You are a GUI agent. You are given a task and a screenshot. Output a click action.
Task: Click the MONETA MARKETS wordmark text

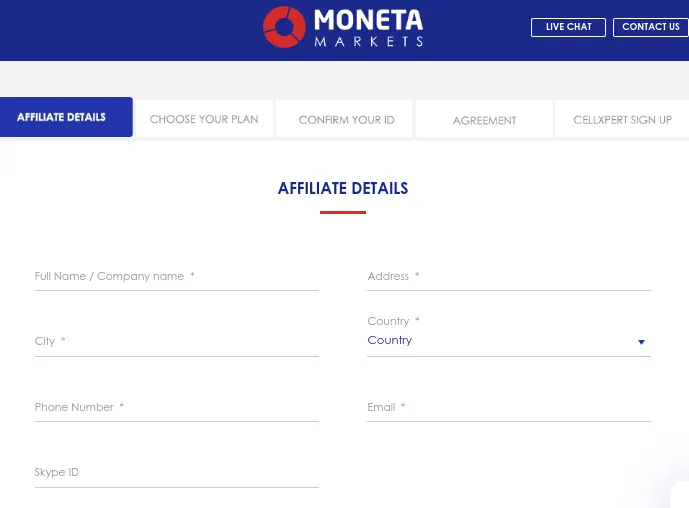coord(368,28)
